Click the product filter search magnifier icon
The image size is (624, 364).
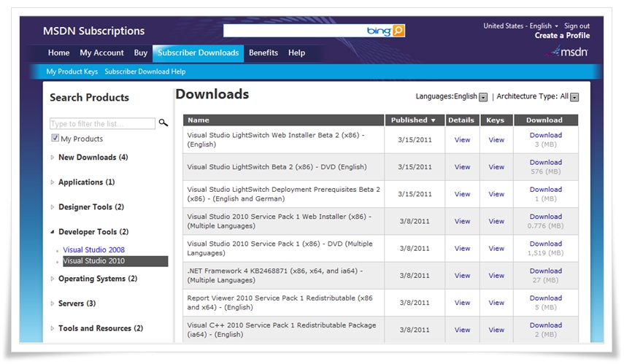tap(163, 123)
